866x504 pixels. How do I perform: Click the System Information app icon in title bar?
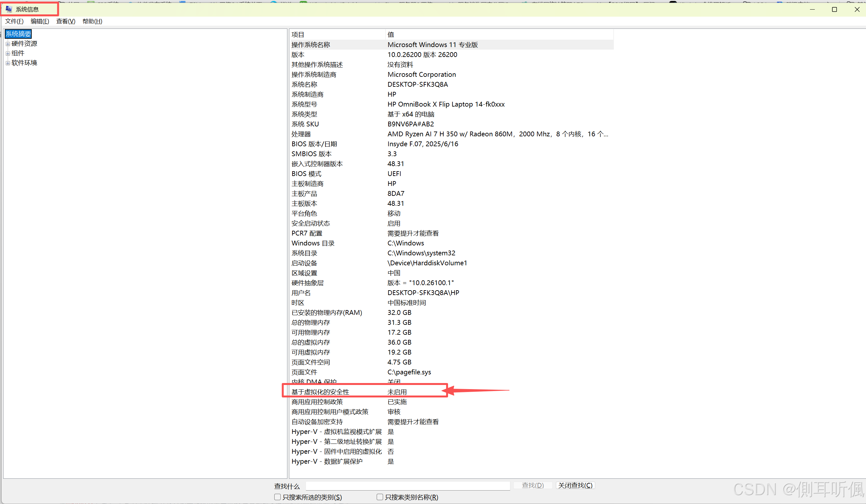click(9, 9)
